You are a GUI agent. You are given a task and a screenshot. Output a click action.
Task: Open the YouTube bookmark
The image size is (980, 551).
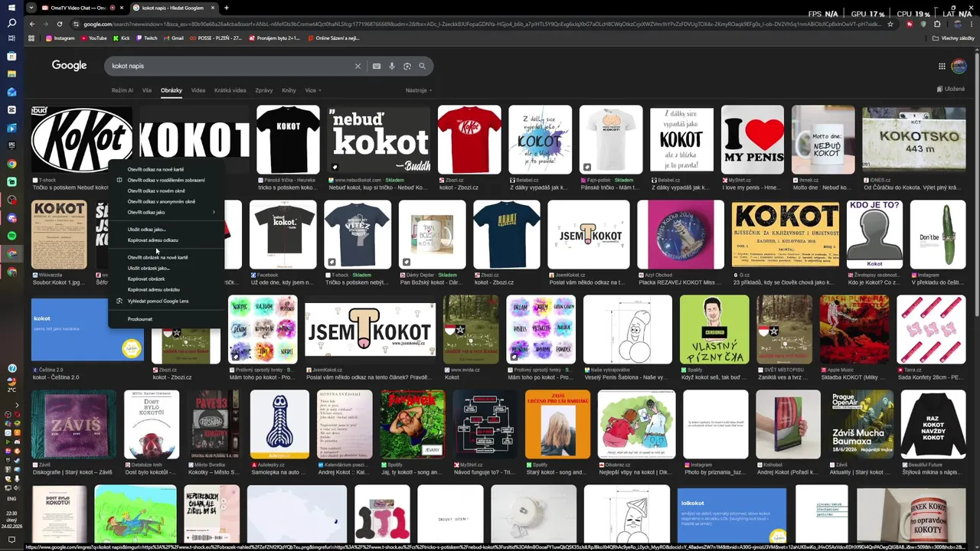(93, 37)
